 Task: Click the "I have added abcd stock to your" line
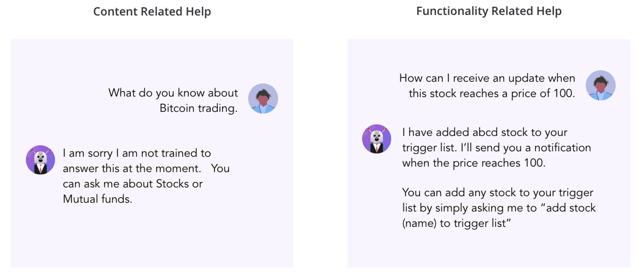(x=485, y=132)
